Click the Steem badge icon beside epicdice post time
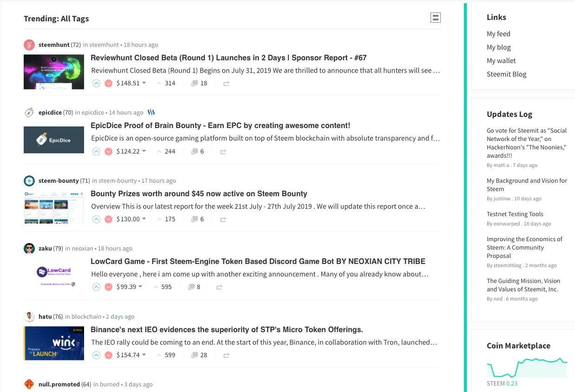Screen dimensions: 575x392 click(151, 112)
